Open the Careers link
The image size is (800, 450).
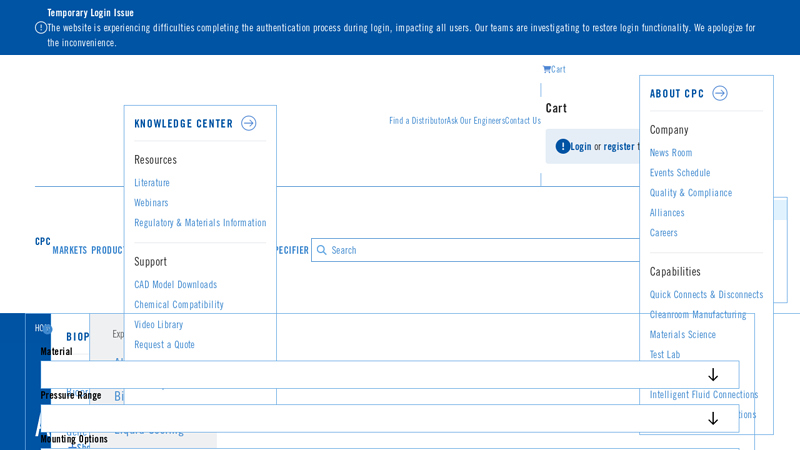click(x=664, y=233)
